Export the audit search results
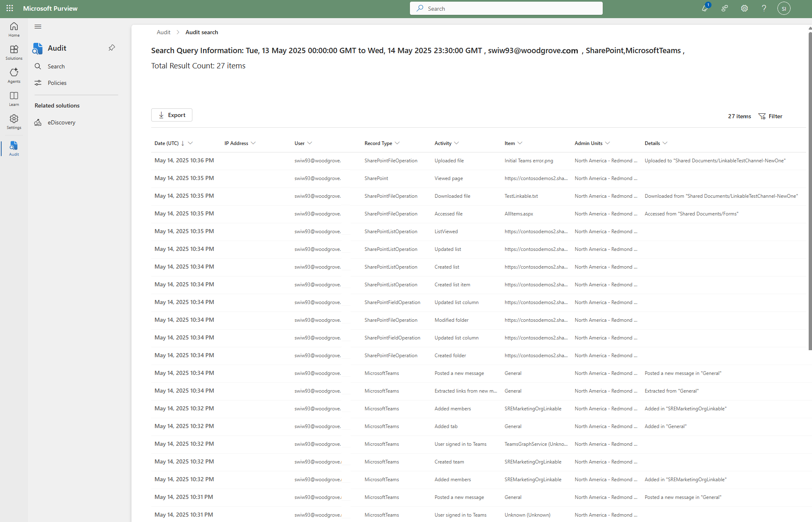The width and height of the screenshot is (812, 522). tap(172, 115)
